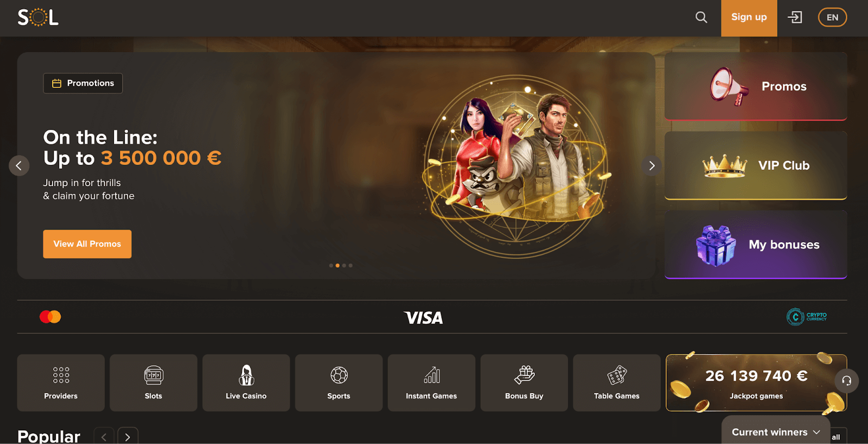Image resolution: width=868 pixels, height=444 pixels.
Task: Click the Sign up button
Action: tap(749, 18)
